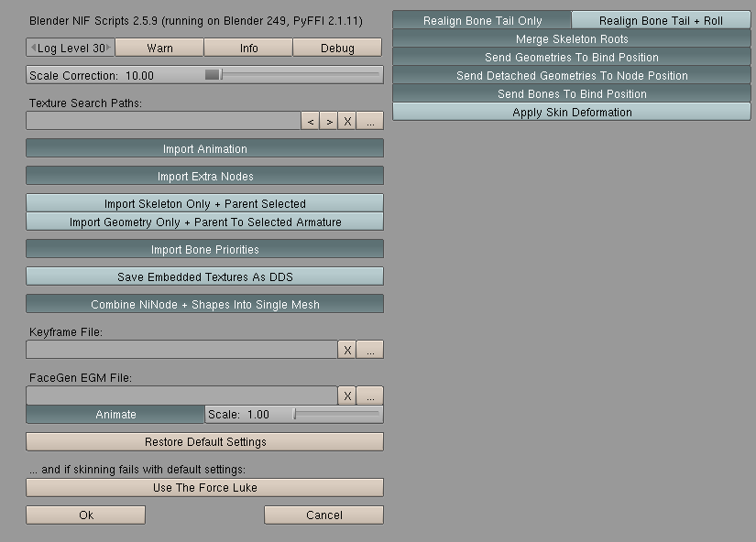The width and height of the screenshot is (756, 542).
Task: Go to previous texture search path
Action: pos(310,121)
